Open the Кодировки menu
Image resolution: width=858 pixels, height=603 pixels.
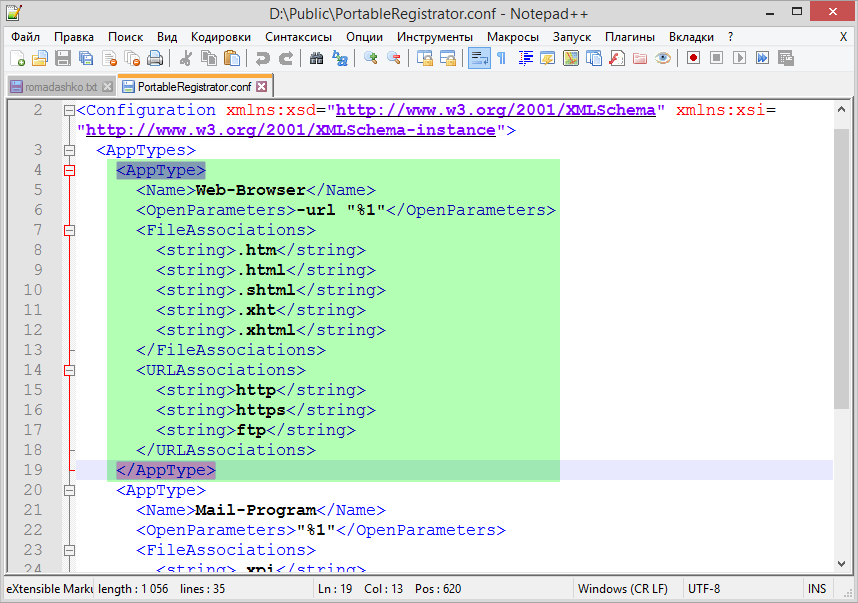click(221, 37)
